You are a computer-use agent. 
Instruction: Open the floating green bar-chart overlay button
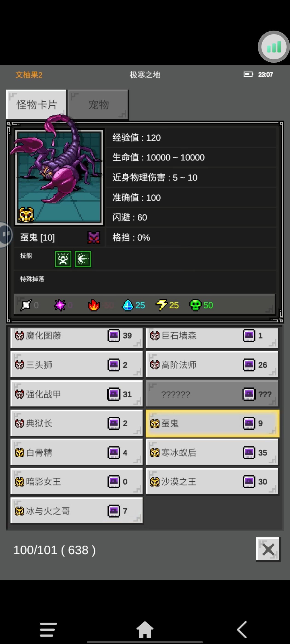pos(274,47)
